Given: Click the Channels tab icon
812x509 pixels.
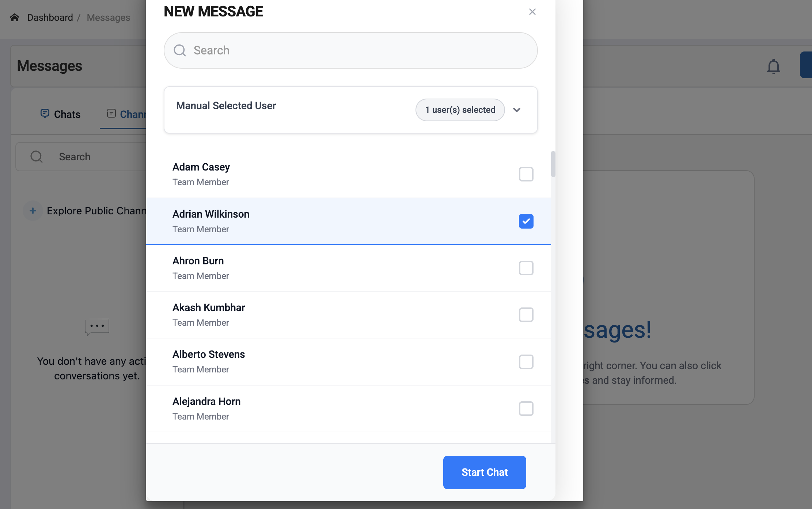Looking at the screenshot, I should [x=111, y=114].
